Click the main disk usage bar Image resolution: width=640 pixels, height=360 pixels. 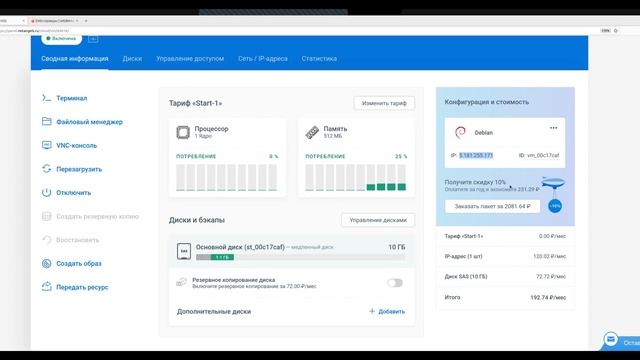pyautogui.click(x=301, y=257)
